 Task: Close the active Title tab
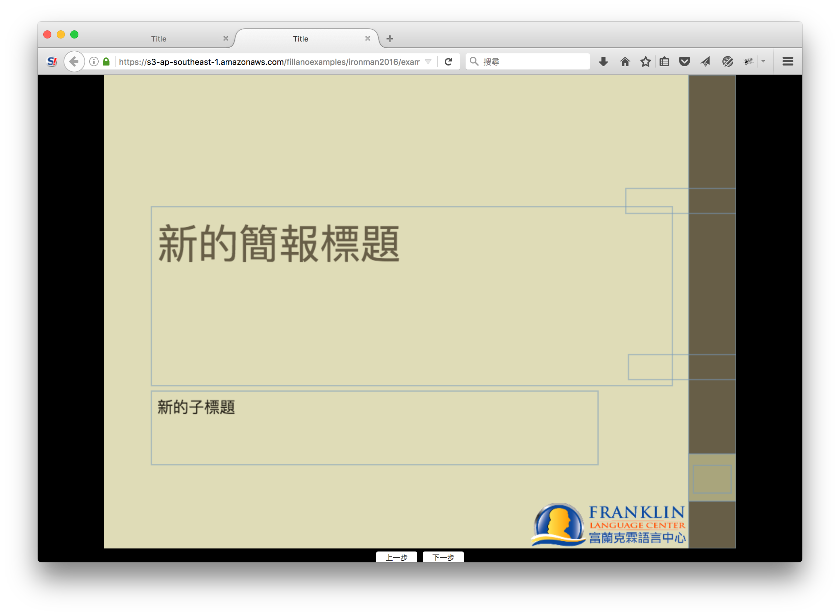(x=367, y=38)
